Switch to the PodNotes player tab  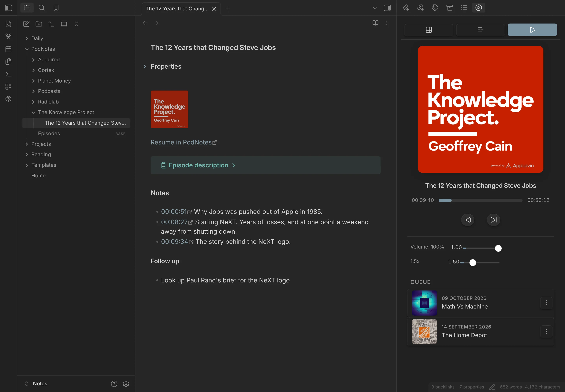[x=478, y=8]
